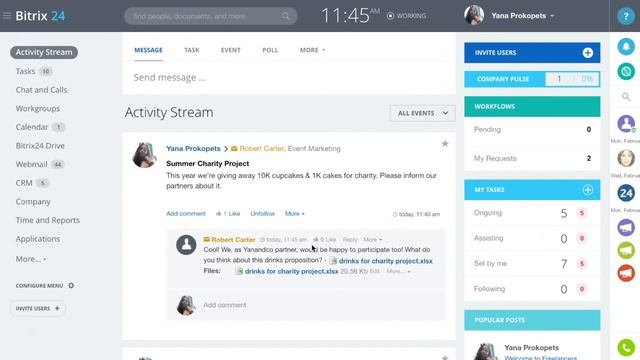Unfollow the Summer Charity Project post
Viewport: 640px width, 360px height.
tap(262, 213)
